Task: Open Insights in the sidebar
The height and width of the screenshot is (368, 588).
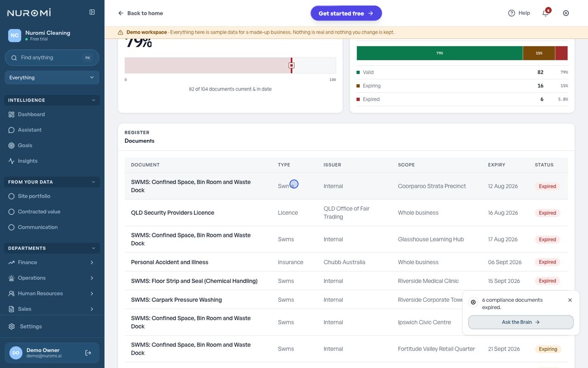Action: [52, 161]
